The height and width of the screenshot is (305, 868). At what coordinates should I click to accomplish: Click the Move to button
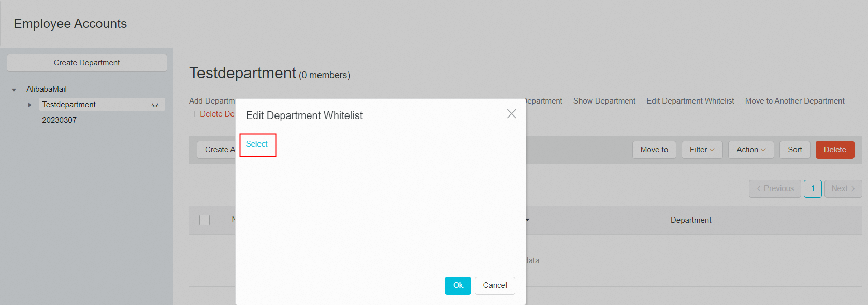click(654, 150)
